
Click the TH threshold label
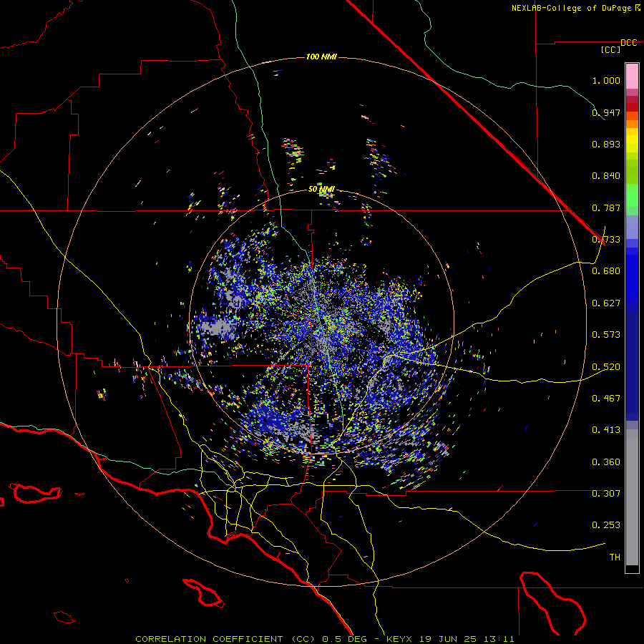point(615,557)
